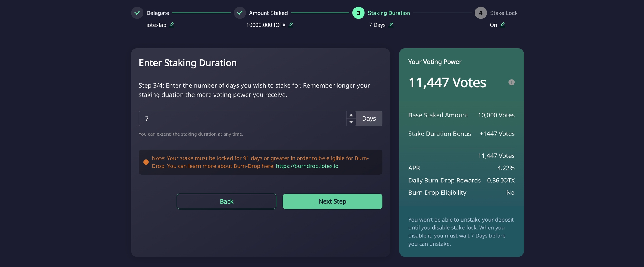The image size is (644, 267).
Task: Select the Amount Staked step label
Action: 268,13
